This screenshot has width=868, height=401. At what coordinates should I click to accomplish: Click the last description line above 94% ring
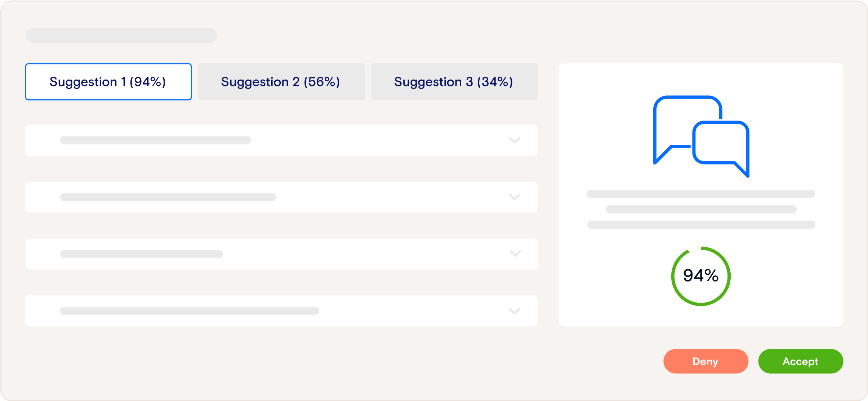701,225
